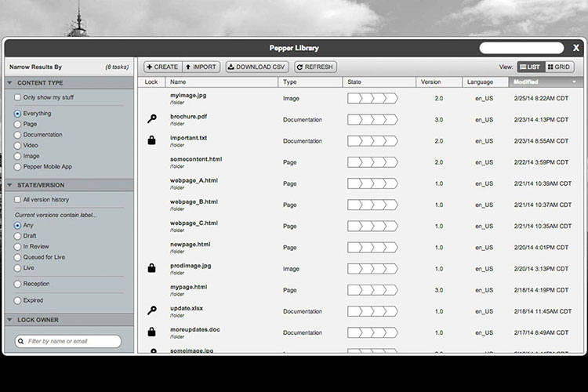Click the padlock icon beside prodimage.jpg
Image resolution: width=588 pixels, height=392 pixels.
(x=151, y=268)
